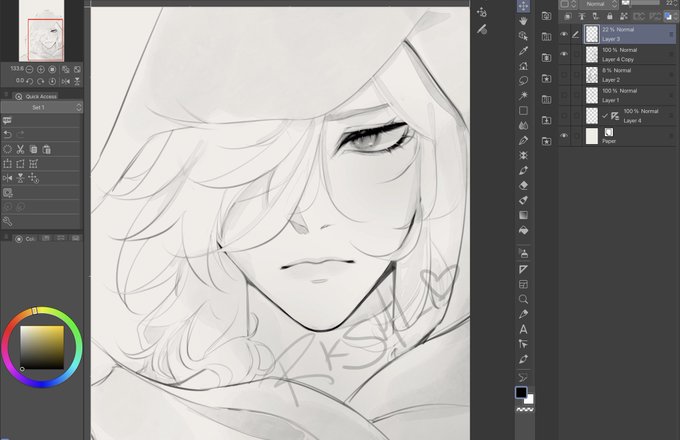
Task: Select the Lasso selection tool
Action: 523,81
